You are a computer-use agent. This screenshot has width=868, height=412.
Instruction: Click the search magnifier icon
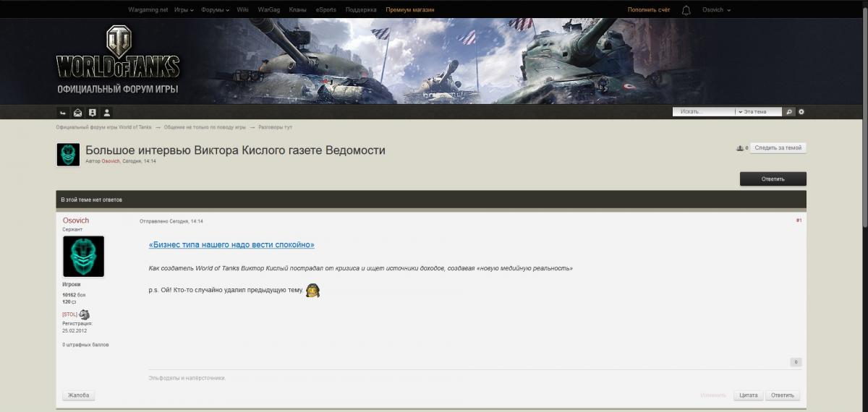pyautogui.click(x=789, y=112)
